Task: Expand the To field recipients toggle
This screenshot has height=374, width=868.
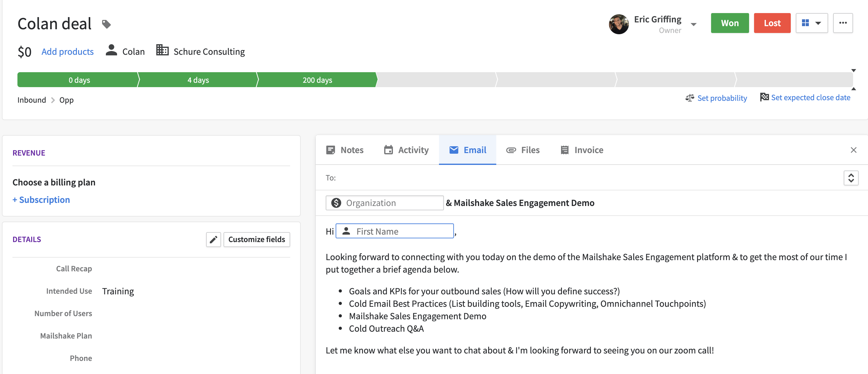Action: click(851, 178)
